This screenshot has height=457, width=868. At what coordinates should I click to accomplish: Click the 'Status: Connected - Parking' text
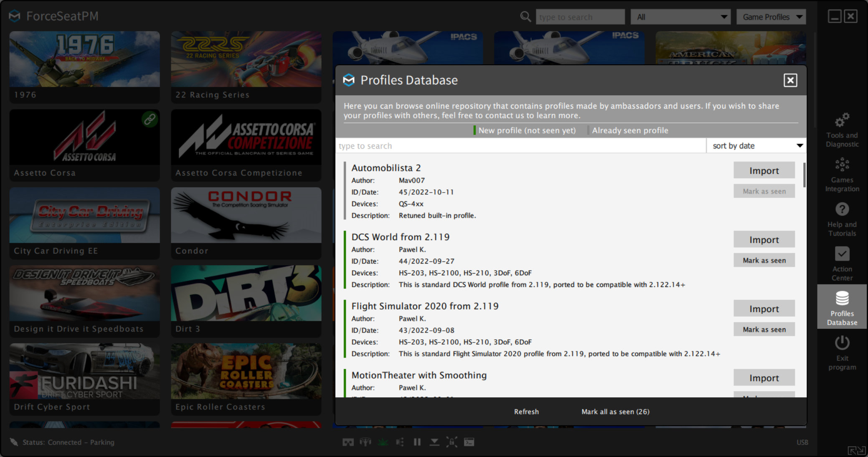pyautogui.click(x=69, y=442)
